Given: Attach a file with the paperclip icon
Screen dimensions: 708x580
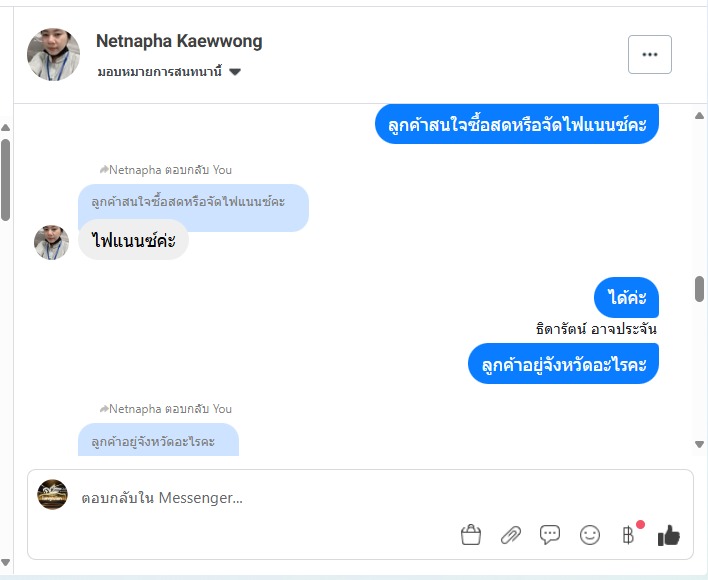Looking at the screenshot, I should [510, 535].
